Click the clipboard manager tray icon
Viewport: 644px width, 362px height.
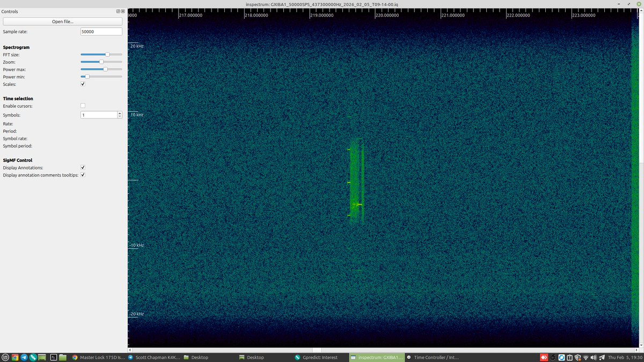[x=569, y=357]
